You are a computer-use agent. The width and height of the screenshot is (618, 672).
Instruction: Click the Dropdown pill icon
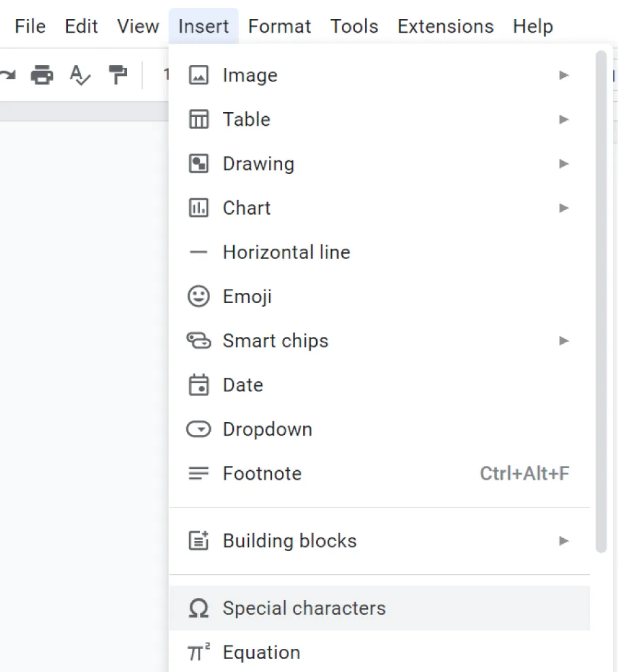[199, 429]
